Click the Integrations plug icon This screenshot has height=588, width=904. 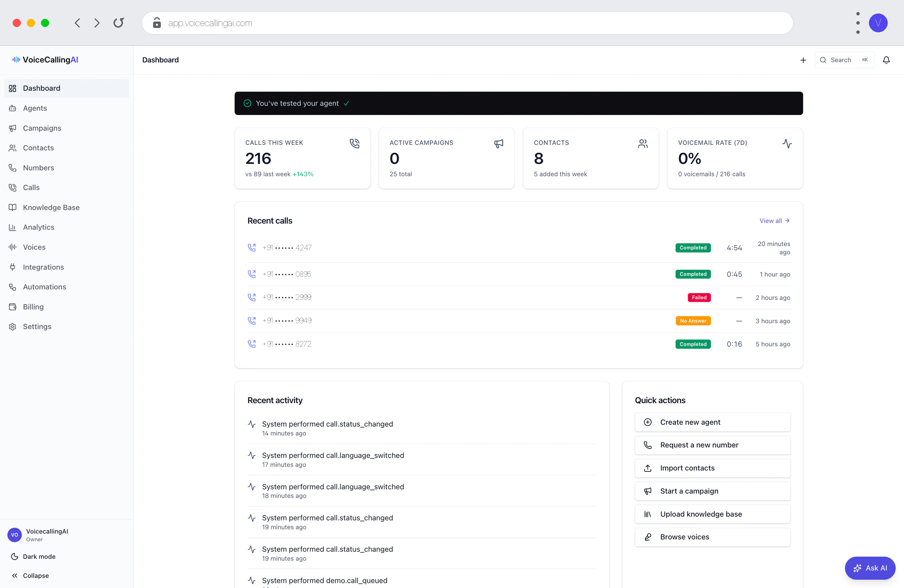click(x=13, y=267)
